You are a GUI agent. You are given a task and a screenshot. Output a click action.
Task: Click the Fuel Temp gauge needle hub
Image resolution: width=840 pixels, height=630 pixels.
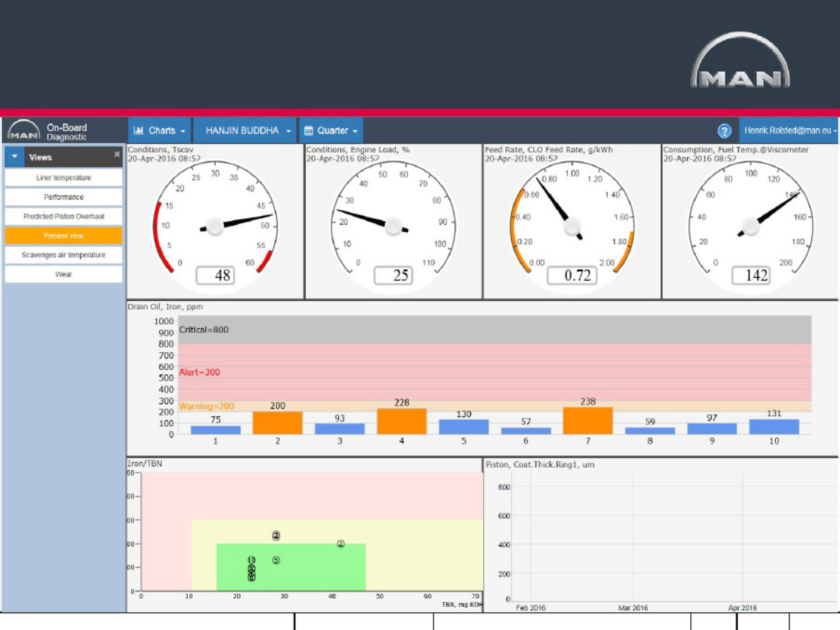[751, 226]
